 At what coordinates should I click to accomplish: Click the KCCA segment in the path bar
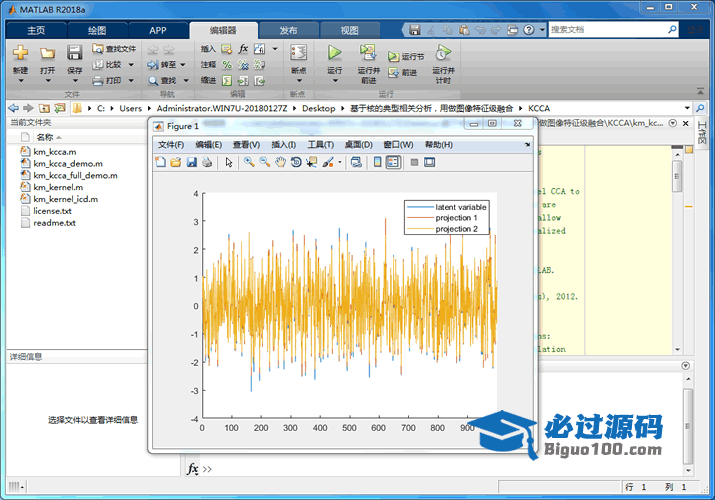tap(539, 108)
